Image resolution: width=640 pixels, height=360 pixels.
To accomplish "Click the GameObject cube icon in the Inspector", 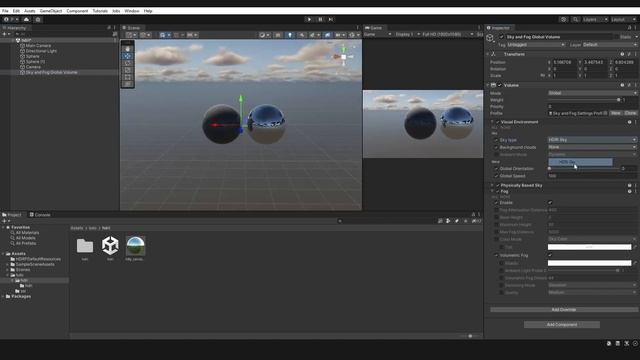I will [x=490, y=38].
